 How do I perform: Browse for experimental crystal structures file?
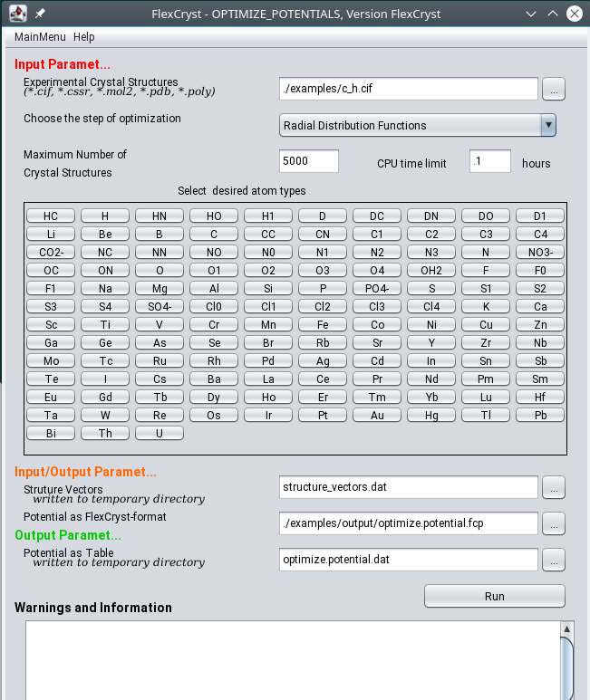pos(554,89)
